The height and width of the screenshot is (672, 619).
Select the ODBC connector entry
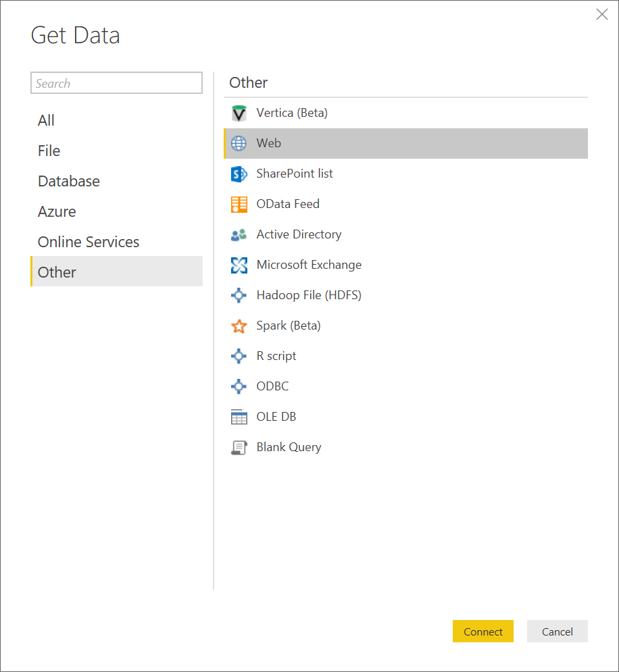click(405, 386)
